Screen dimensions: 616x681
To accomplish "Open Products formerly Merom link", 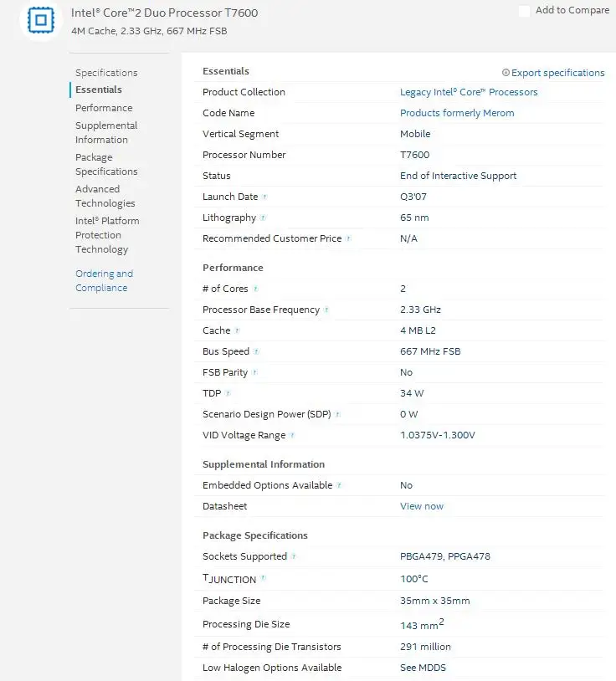I will [x=457, y=113].
